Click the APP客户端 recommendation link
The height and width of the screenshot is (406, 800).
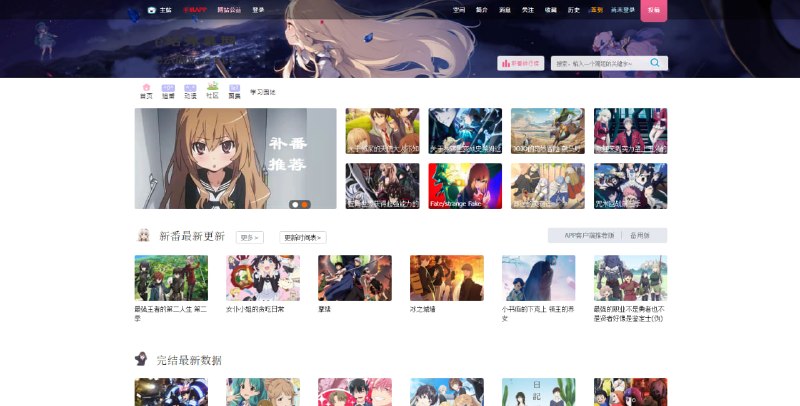[589, 236]
